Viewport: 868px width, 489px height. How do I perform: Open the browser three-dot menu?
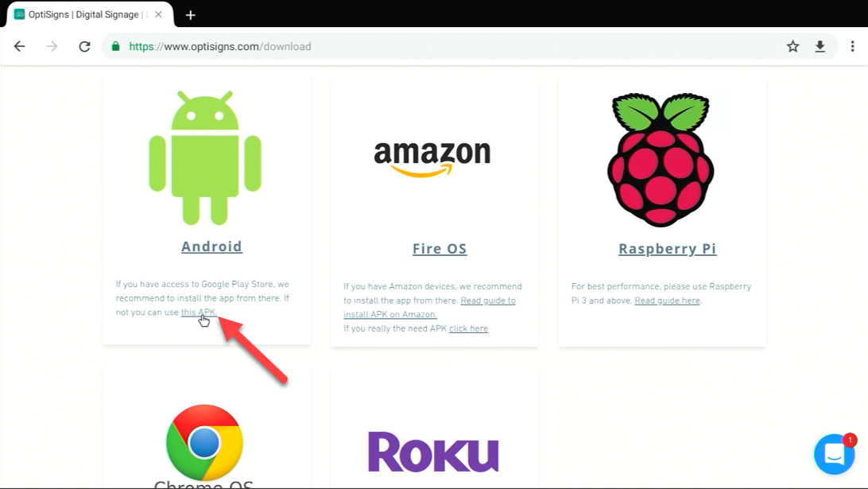pyautogui.click(x=852, y=47)
